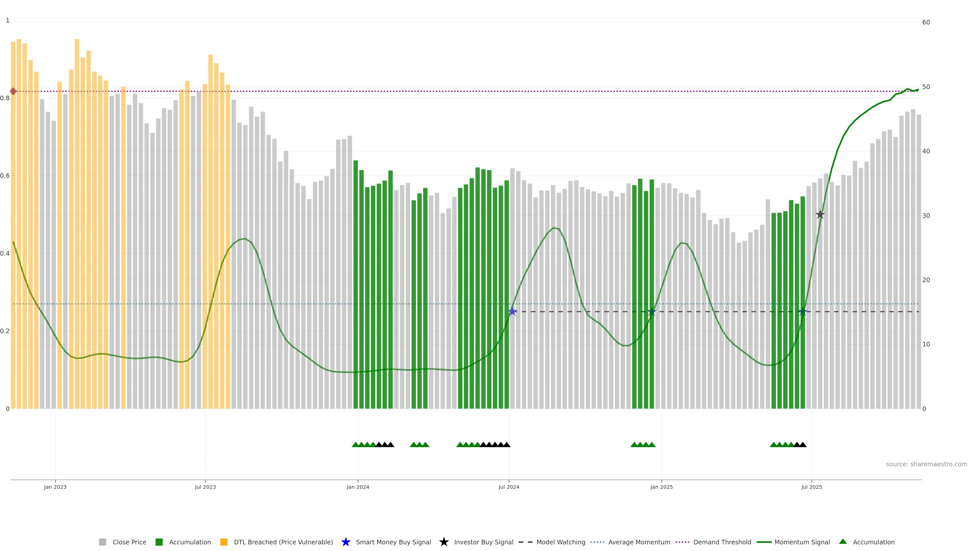
Task: Click the red diamond marker on Demand Threshold line
Action: click(13, 91)
